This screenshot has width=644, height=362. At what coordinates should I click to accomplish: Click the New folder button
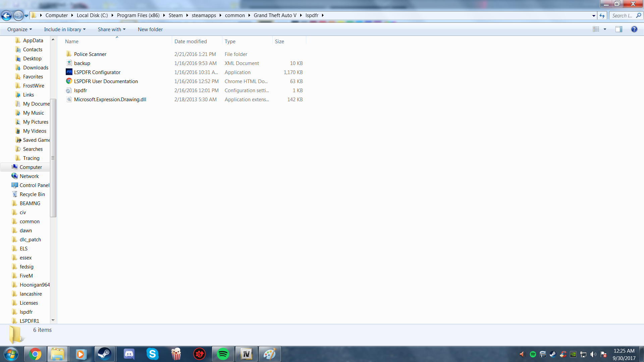click(x=150, y=29)
